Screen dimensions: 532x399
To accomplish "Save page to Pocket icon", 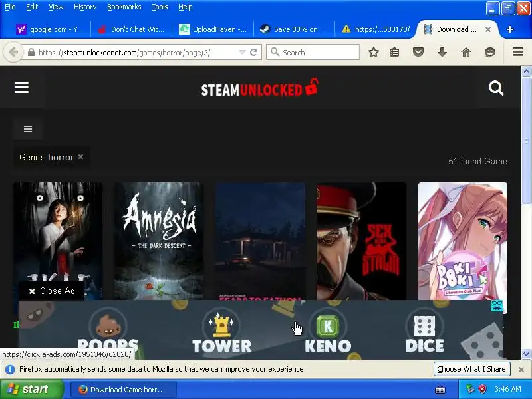I will pyautogui.click(x=418, y=53).
